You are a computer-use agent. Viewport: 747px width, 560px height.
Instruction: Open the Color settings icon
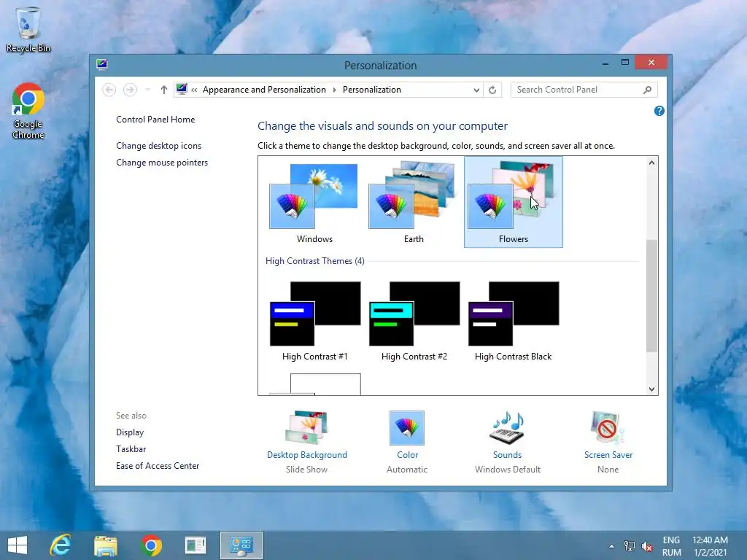407,427
